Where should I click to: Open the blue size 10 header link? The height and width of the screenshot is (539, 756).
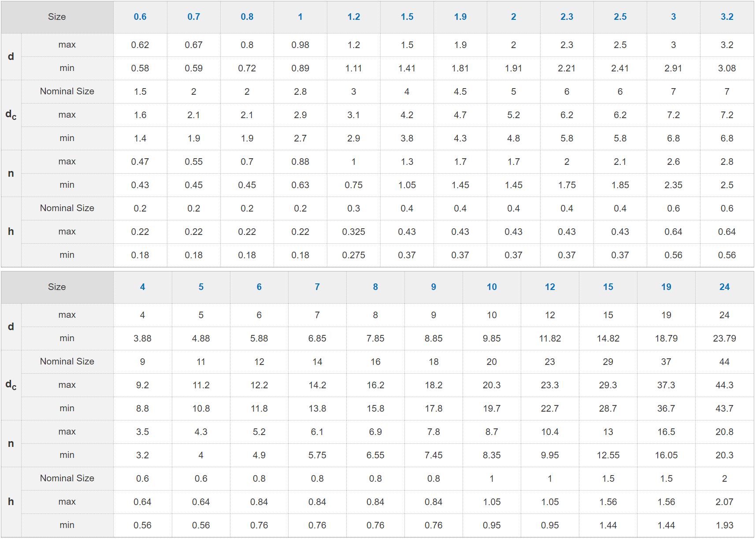click(x=492, y=287)
